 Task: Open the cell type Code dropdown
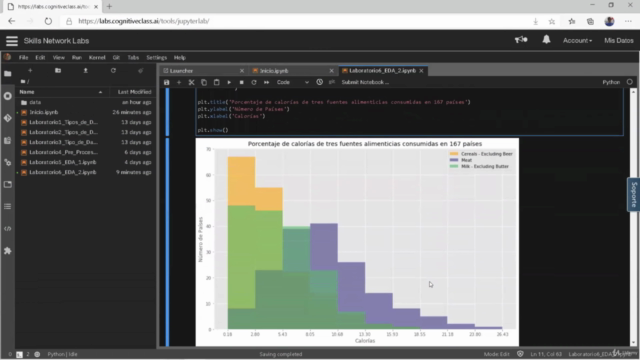click(x=293, y=82)
